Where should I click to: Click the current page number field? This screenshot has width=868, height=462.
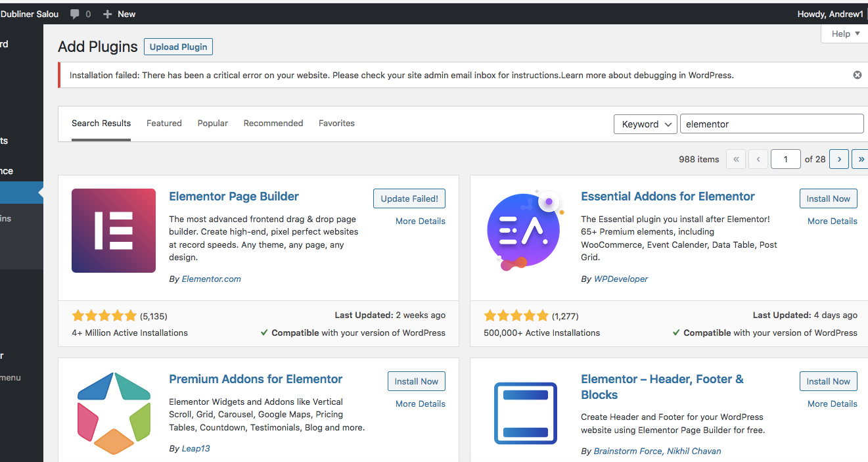point(786,159)
